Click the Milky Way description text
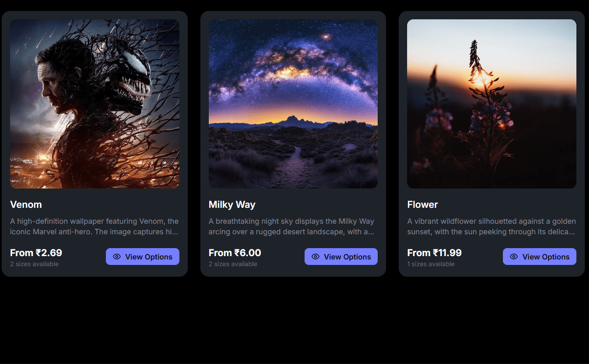589x364 pixels. (x=292, y=226)
